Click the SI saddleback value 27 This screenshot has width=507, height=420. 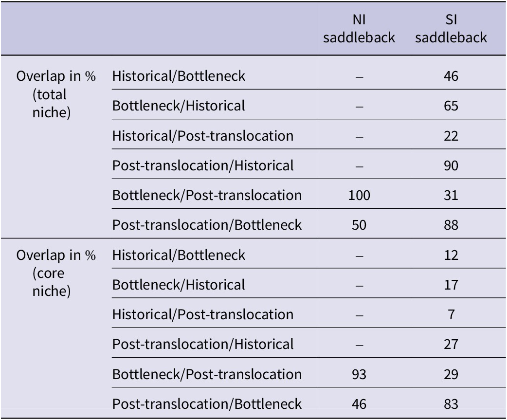coord(451,345)
